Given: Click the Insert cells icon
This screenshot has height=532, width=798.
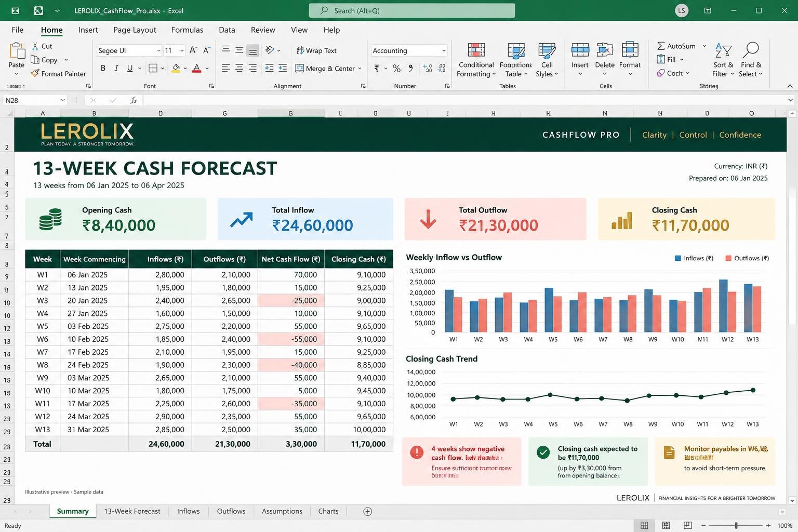Looking at the screenshot, I should pyautogui.click(x=580, y=50).
